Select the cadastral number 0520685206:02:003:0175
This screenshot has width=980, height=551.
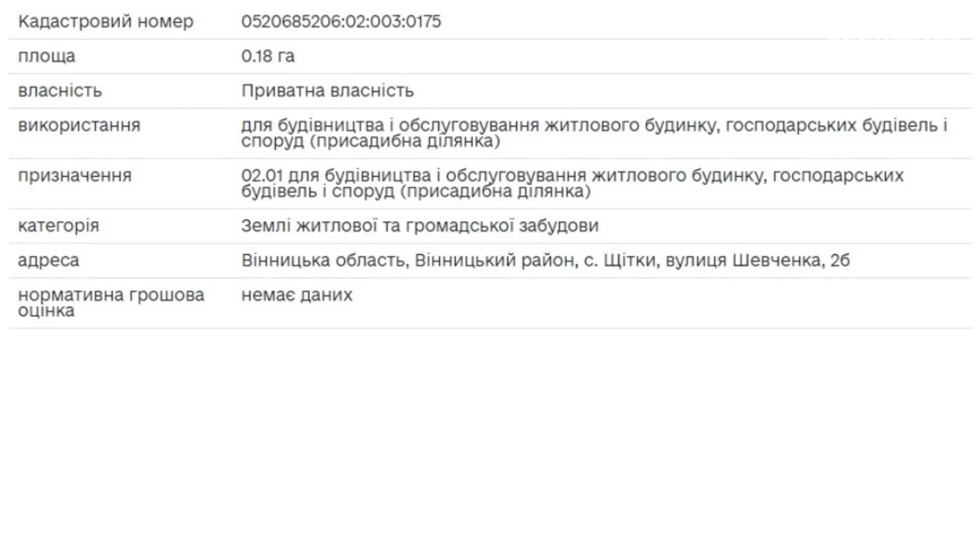(x=341, y=21)
